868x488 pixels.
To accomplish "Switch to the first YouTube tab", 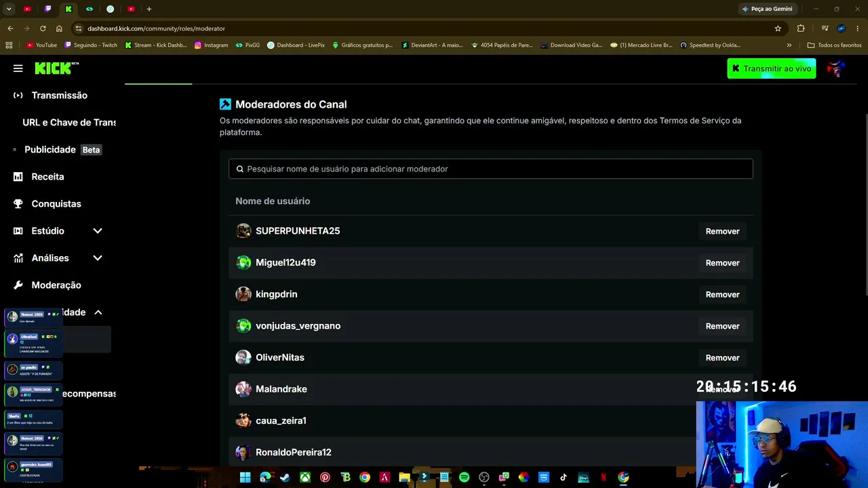I will [27, 9].
